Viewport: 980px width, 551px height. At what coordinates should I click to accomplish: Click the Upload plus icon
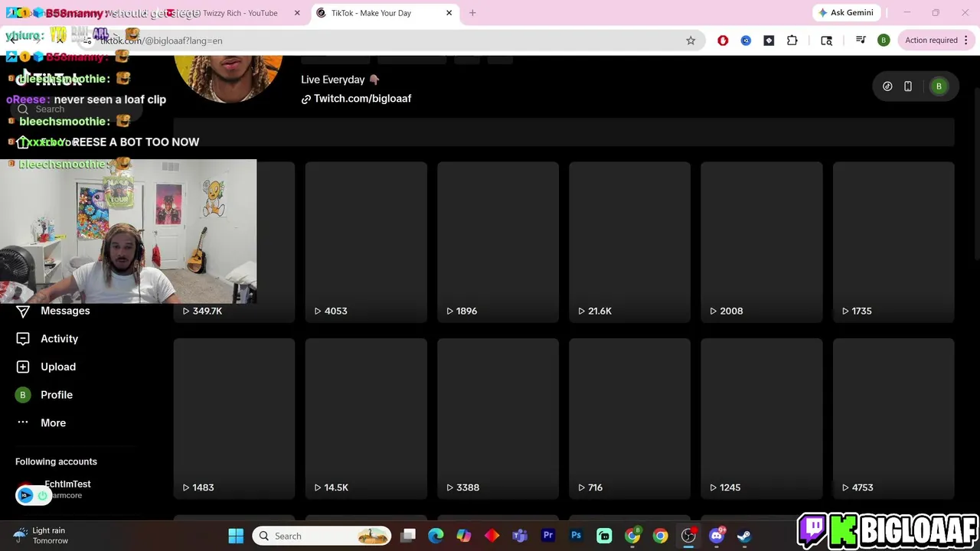coord(23,367)
